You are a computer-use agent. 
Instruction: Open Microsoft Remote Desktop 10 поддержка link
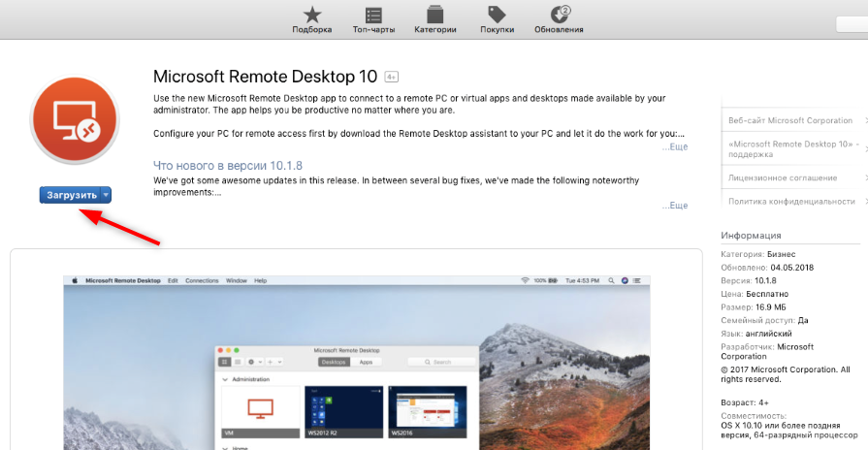794,149
